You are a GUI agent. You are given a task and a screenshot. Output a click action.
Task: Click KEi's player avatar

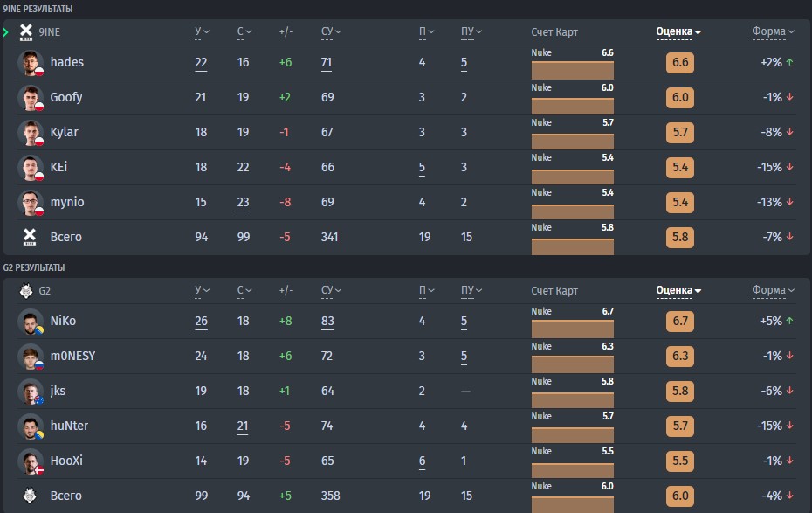[x=31, y=168]
